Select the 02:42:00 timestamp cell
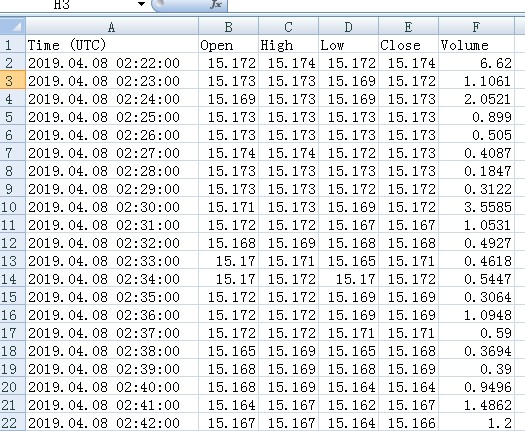This screenshot has height=431, width=525. (112, 423)
